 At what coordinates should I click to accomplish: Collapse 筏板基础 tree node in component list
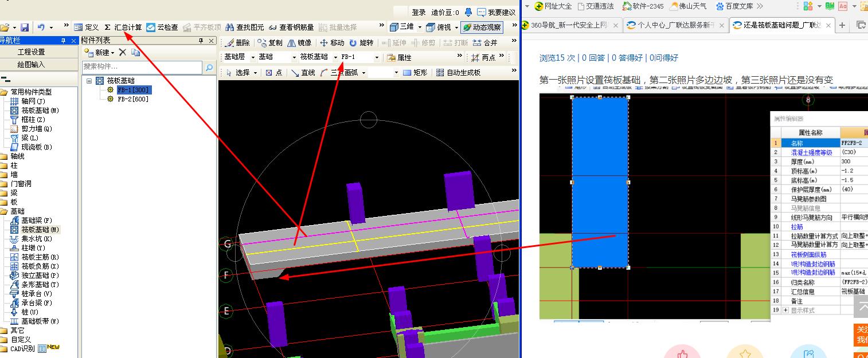89,81
